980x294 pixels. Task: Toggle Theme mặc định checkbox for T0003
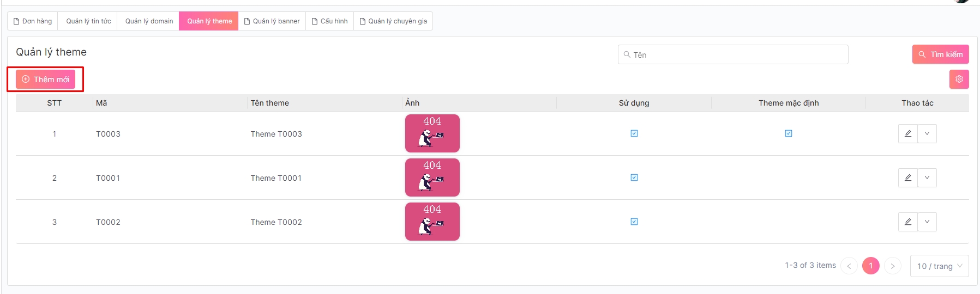pyautogui.click(x=789, y=133)
